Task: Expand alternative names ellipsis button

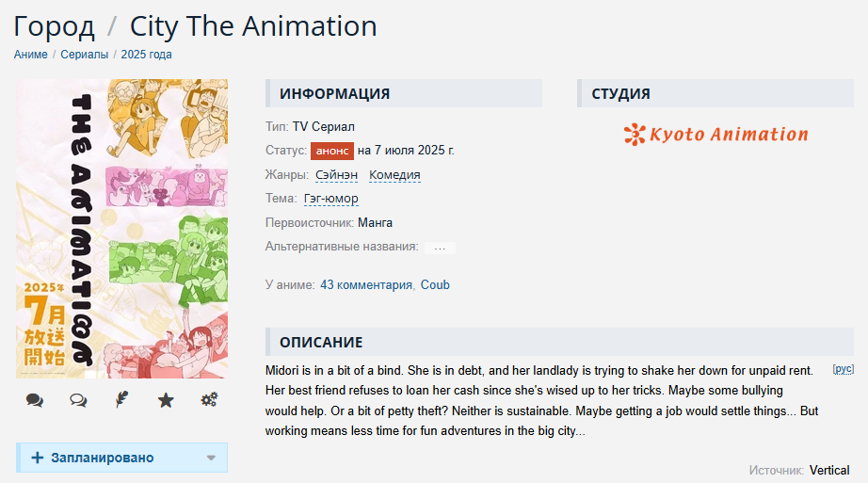Action: coord(440,248)
